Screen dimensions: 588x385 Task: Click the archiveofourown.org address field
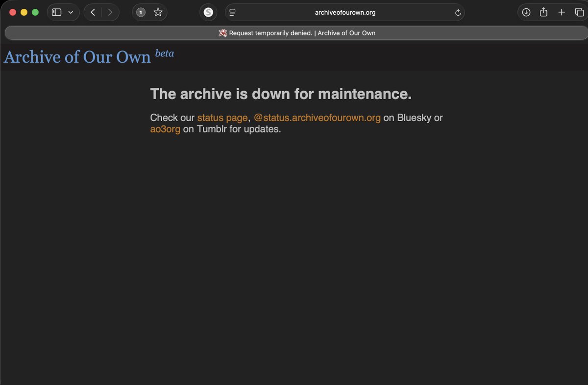click(x=345, y=12)
